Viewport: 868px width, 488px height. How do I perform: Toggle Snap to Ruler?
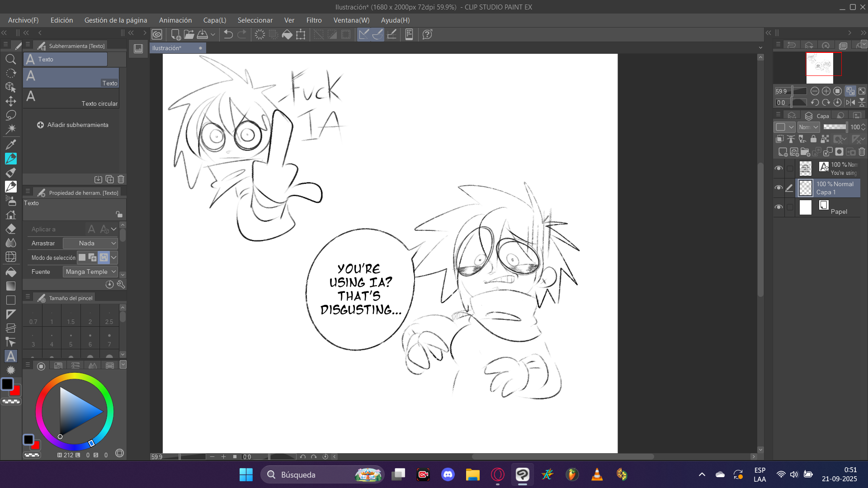(364, 34)
